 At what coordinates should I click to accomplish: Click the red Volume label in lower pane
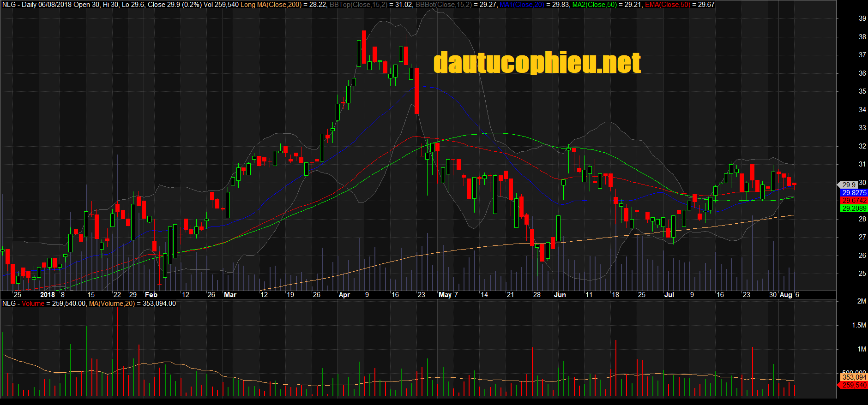(33, 304)
